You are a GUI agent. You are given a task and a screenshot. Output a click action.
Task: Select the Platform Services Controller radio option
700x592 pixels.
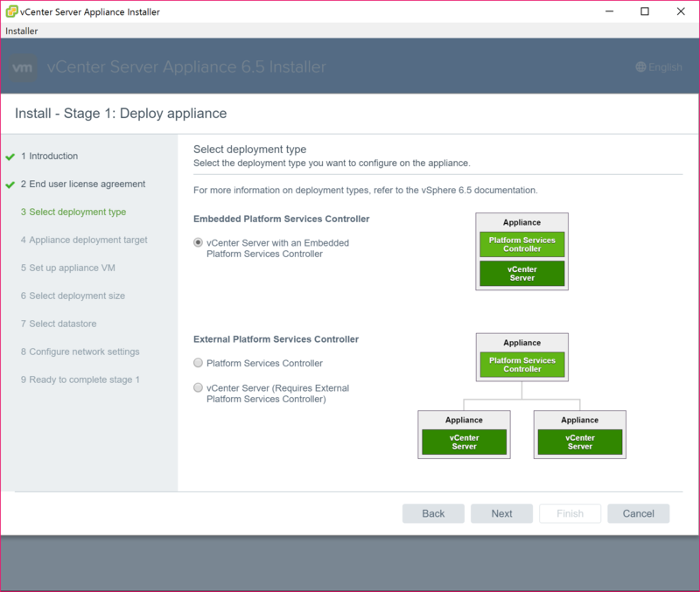[x=198, y=363]
